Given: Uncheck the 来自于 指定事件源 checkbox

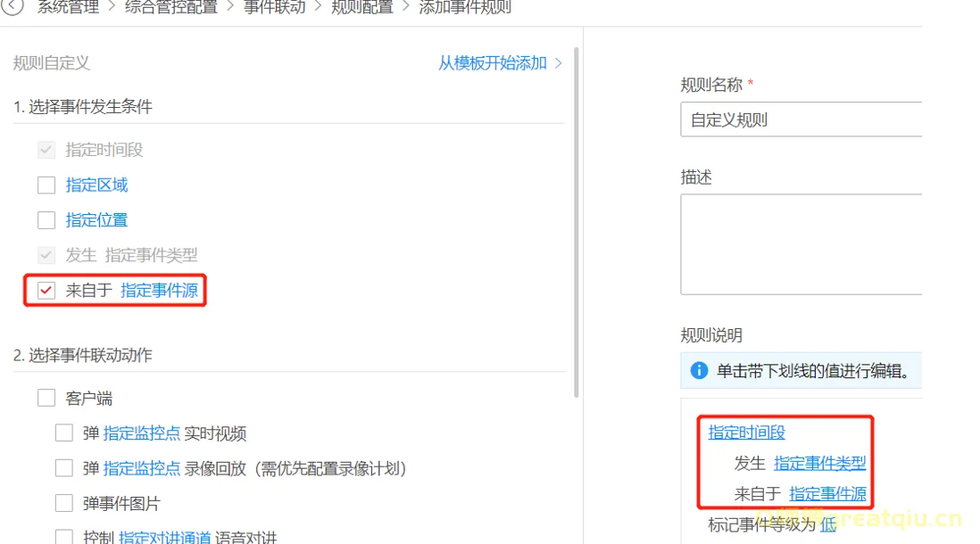Looking at the screenshot, I should 46,291.
